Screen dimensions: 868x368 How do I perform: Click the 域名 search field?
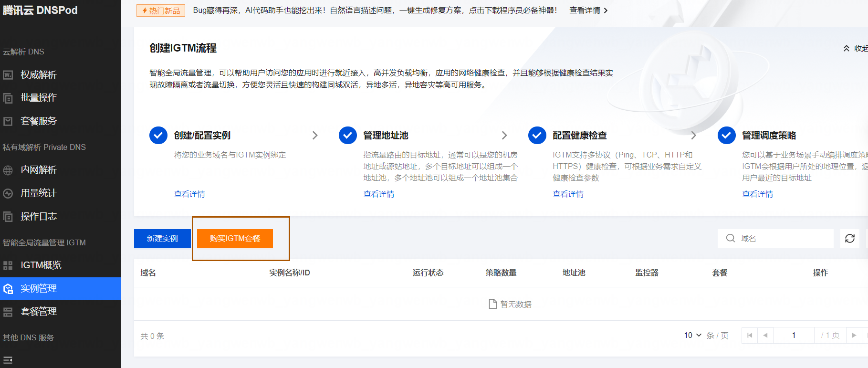775,239
